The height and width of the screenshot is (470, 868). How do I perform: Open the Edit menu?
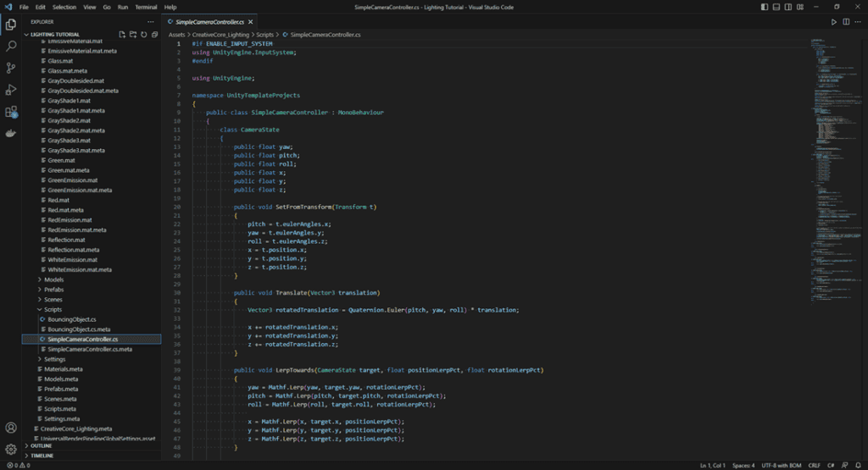(41, 7)
